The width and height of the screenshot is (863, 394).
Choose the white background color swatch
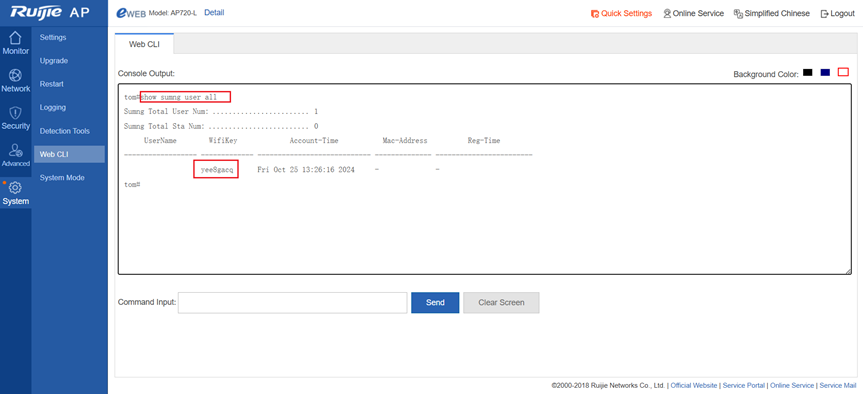pos(843,72)
